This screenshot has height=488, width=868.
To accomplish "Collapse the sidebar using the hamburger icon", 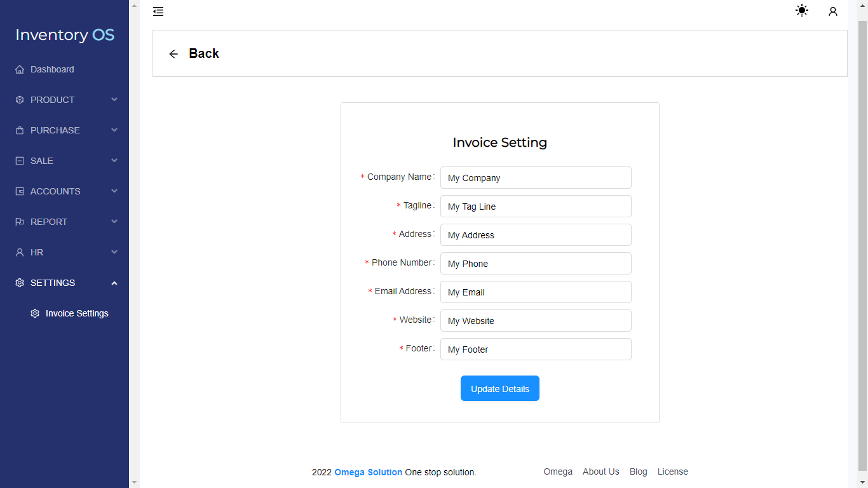I will coord(158,11).
